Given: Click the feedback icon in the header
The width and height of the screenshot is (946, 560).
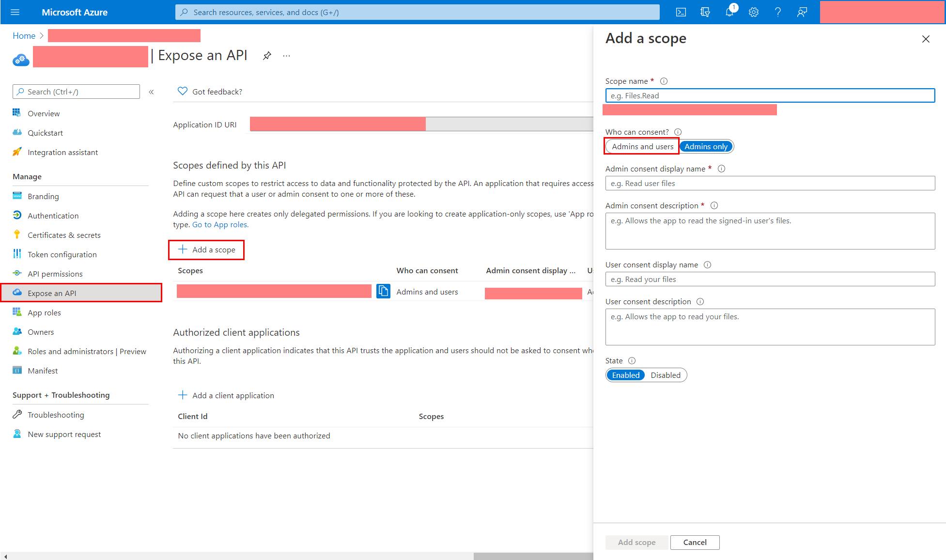Looking at the screenshot, I should click(802, 12).
